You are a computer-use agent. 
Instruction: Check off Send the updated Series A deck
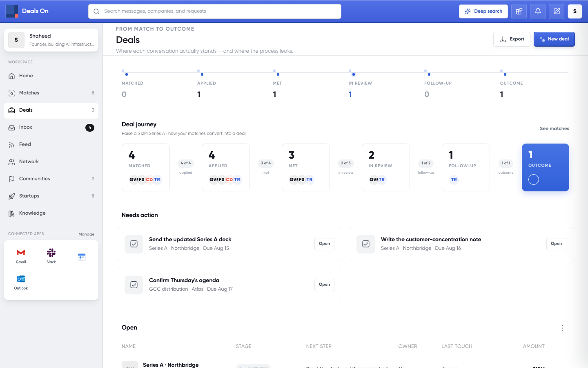pyautogui.click(x=134, y=244)
